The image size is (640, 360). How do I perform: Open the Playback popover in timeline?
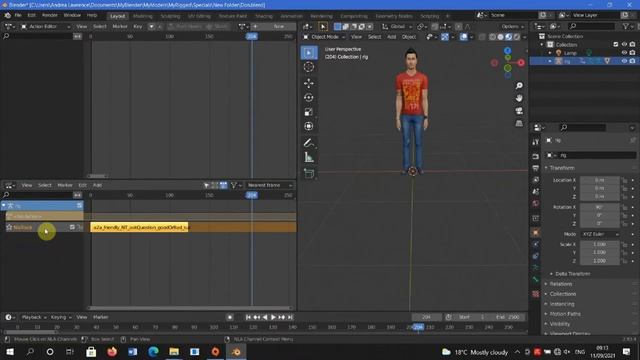coord(33,317)
